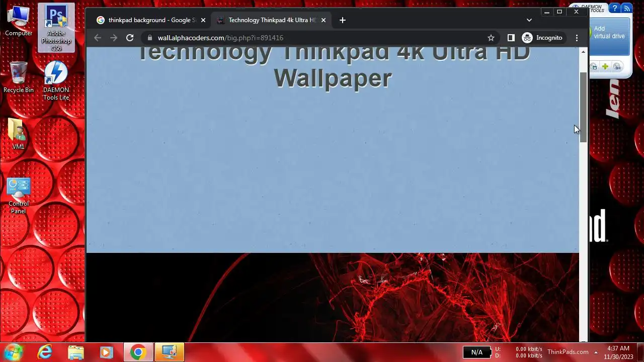Screen dimensions: 644x362
Task: Select the VM1 folder on desktop
Action: [18, 134]
